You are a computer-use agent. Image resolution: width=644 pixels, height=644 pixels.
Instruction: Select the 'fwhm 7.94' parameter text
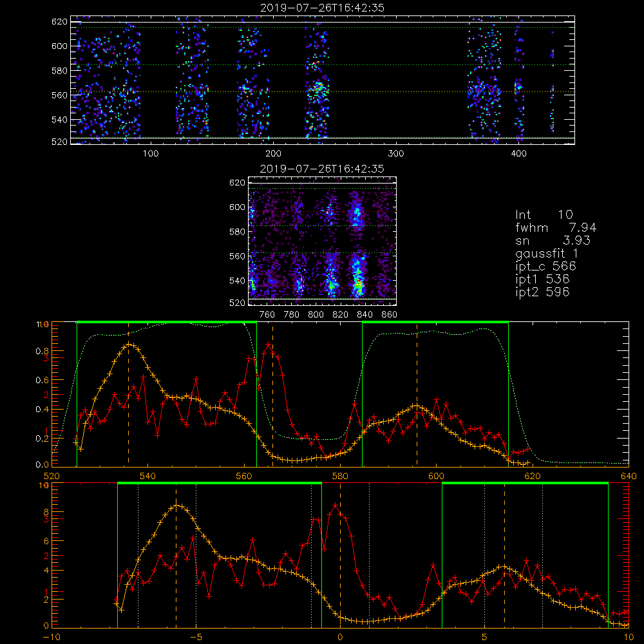point(556,227)
